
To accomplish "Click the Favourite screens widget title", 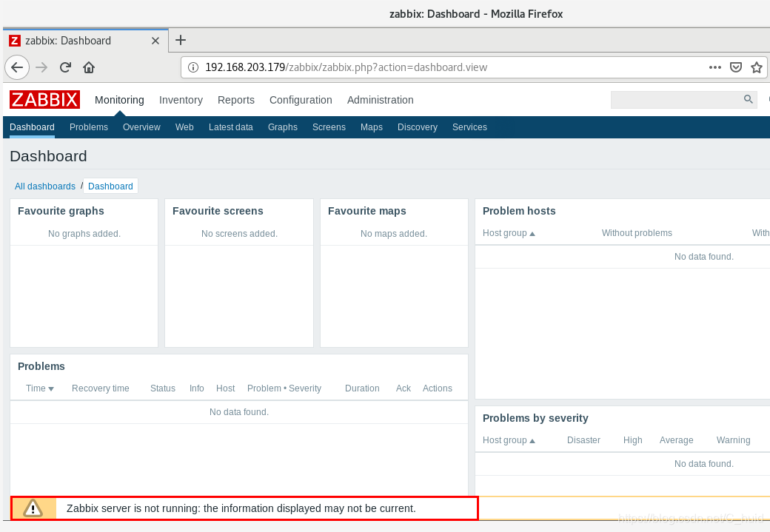I will coord(218,211).
